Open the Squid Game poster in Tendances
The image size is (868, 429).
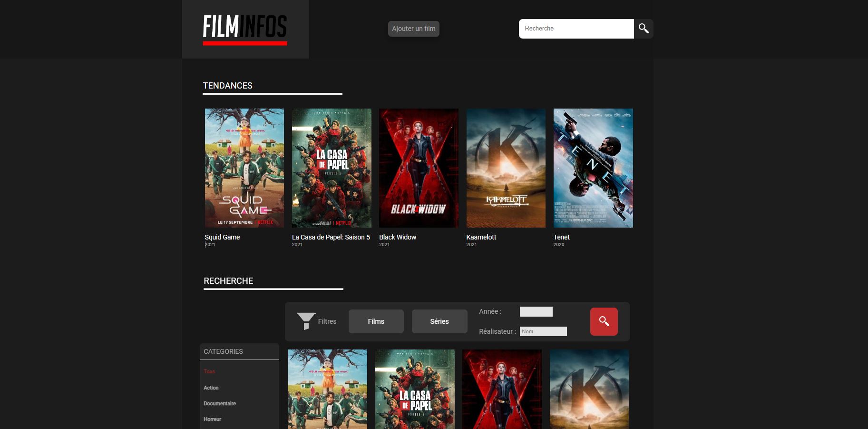[x=244, y=168]
